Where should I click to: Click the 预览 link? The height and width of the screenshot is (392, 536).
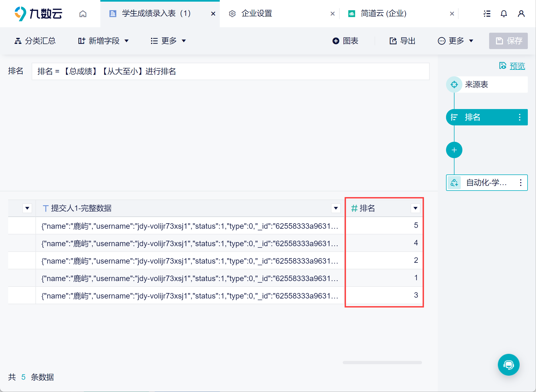click(517, 66)
